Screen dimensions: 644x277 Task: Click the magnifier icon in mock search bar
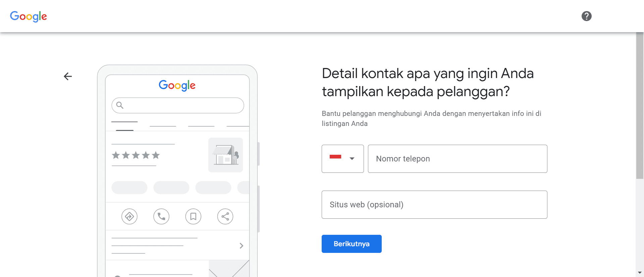click(x=120, y=106)
